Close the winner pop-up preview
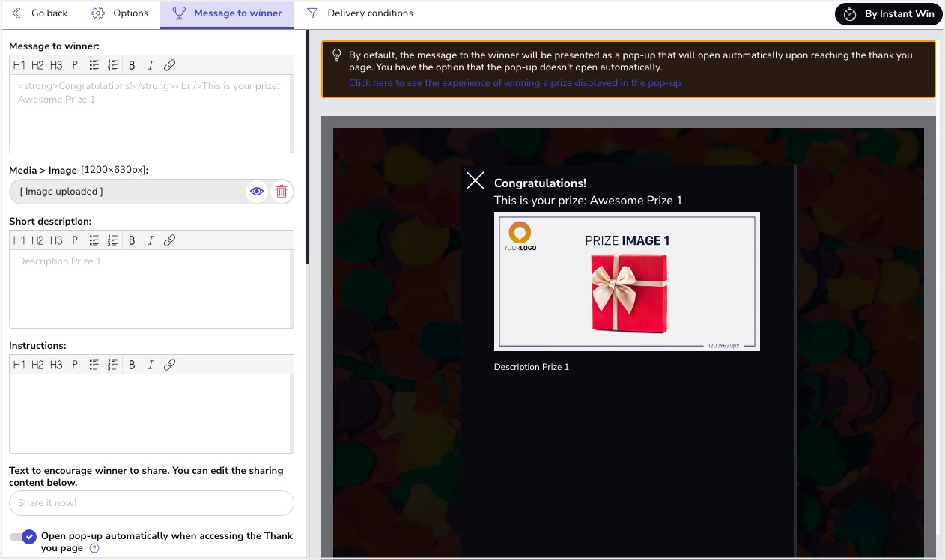This screenshot has height=560, width=945. click(475, 180)
